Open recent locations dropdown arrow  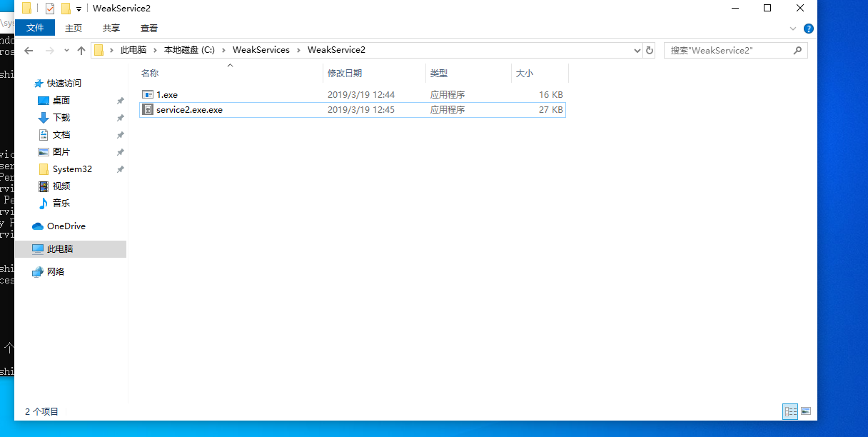click(x=66, y=51)
